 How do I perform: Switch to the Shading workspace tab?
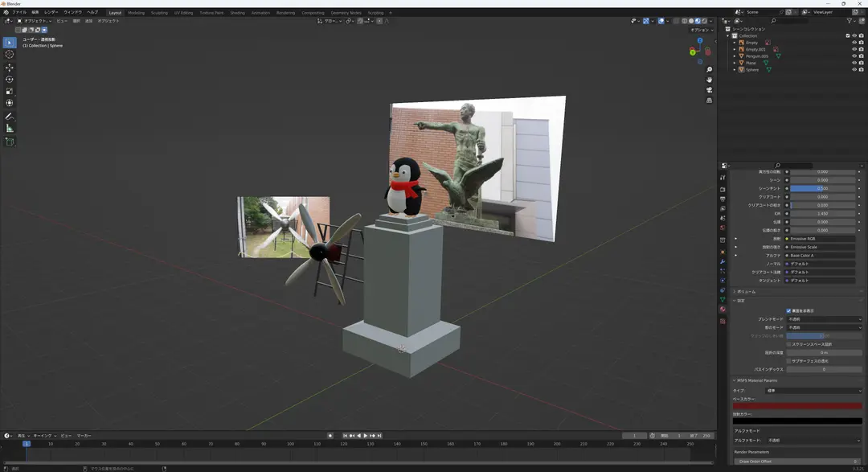[x=237, y=13]
